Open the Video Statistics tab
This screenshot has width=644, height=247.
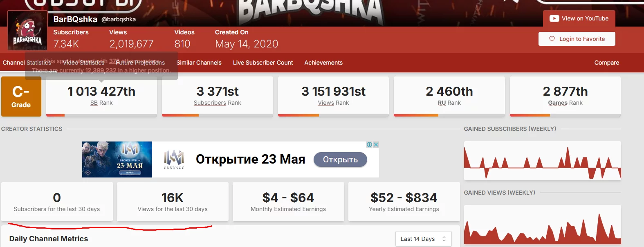coord(83,63)
